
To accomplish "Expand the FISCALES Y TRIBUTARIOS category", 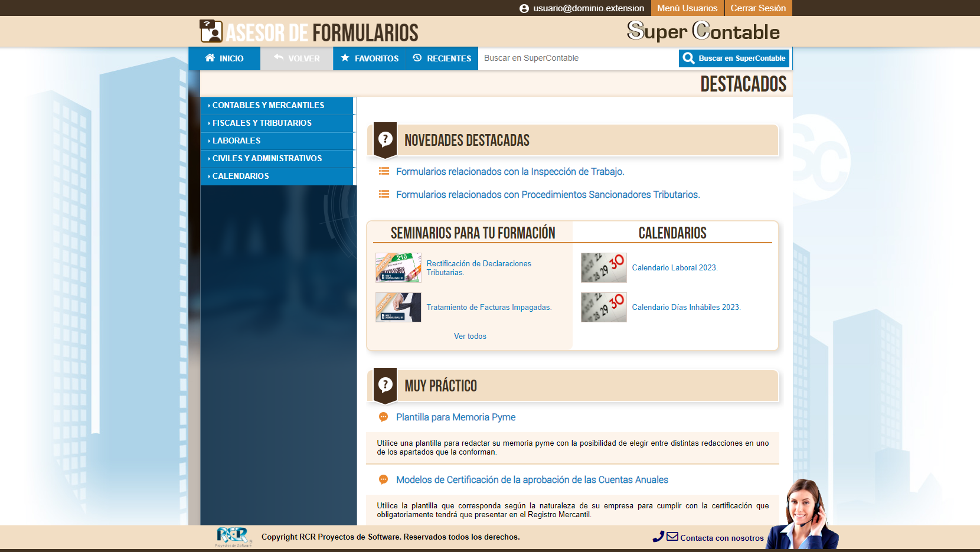I will point(277,123).
